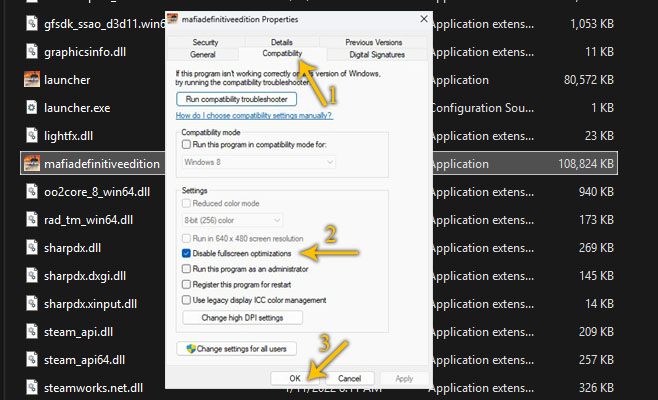
Task: Switch to the Details tab
Action: pyautogui.click(x=282, y=42)
